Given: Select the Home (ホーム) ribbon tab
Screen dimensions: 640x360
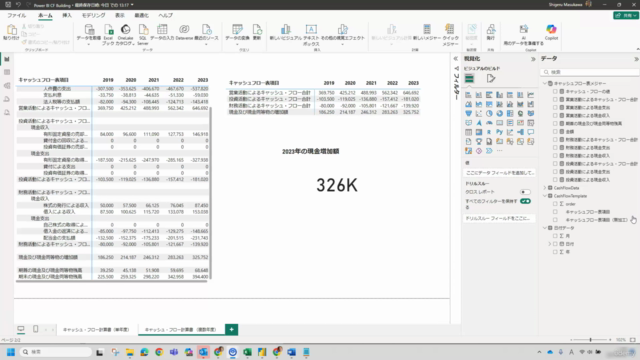Looking at the screenshot, I should 45,16.
